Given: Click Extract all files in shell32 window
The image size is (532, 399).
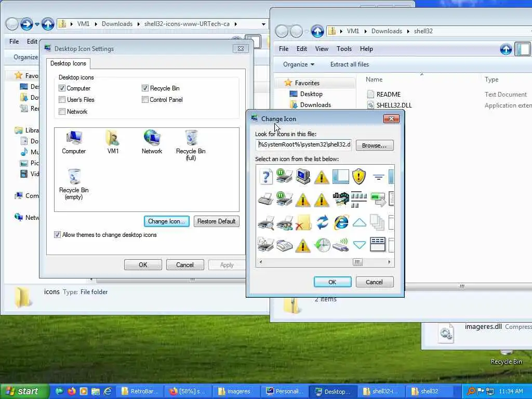Looking at the screenshot, I should click(350, 64).
